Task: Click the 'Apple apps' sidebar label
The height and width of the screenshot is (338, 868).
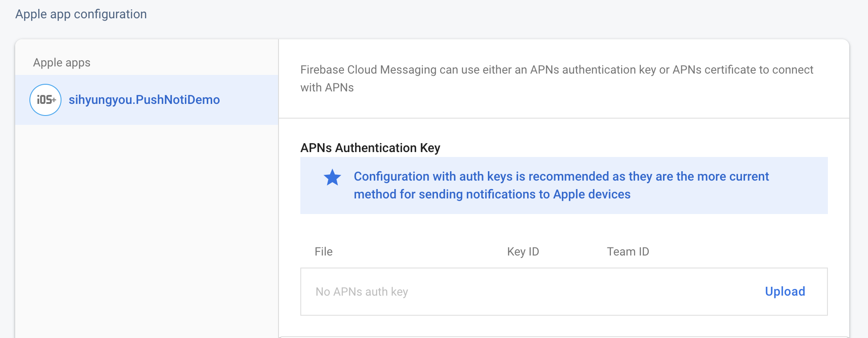Action: [62, 63]
